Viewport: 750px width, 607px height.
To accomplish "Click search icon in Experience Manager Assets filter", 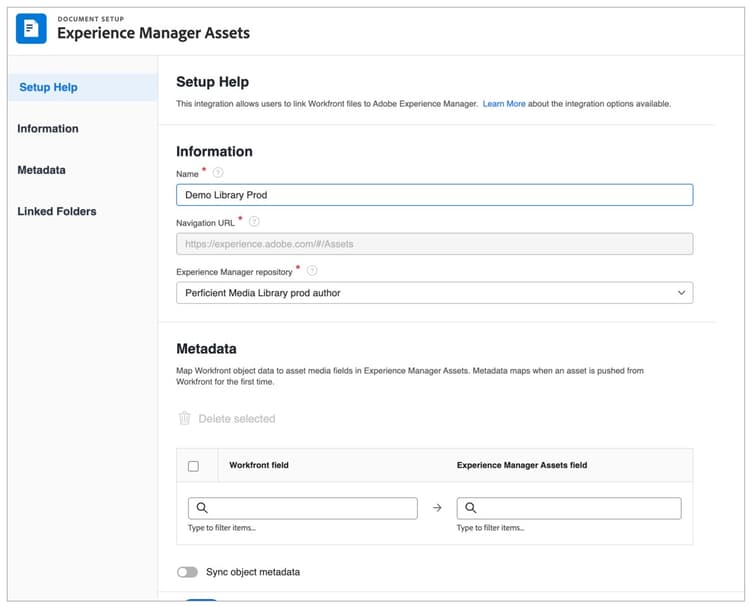I will 470,508.
